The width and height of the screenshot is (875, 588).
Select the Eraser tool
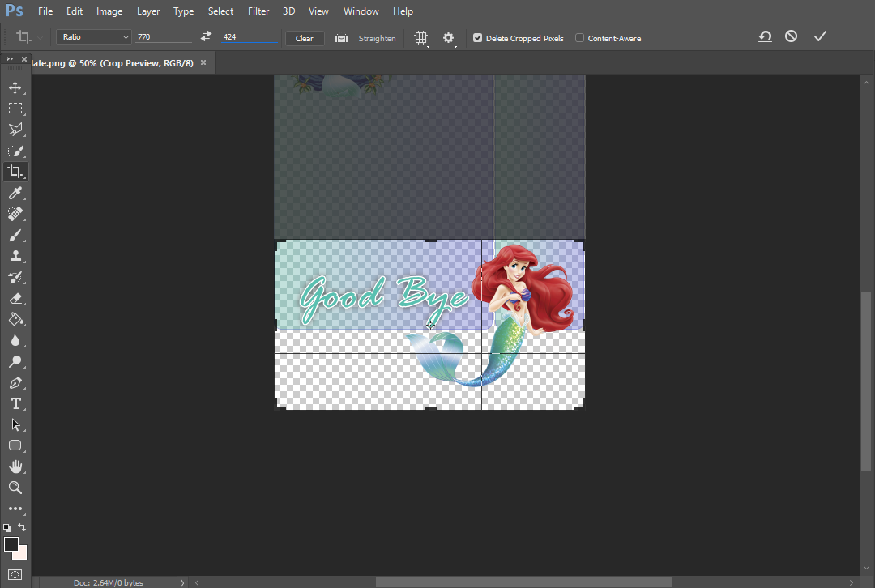(x=15, y=299)
